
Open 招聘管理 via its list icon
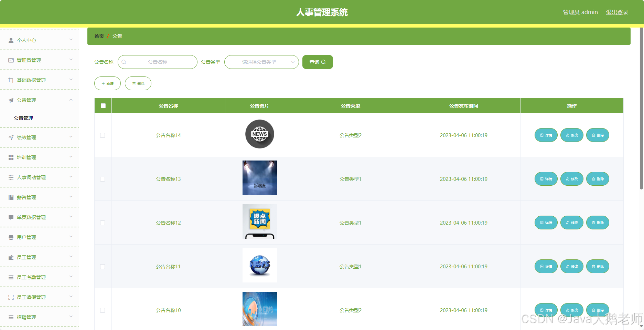[x=10, y=317]
